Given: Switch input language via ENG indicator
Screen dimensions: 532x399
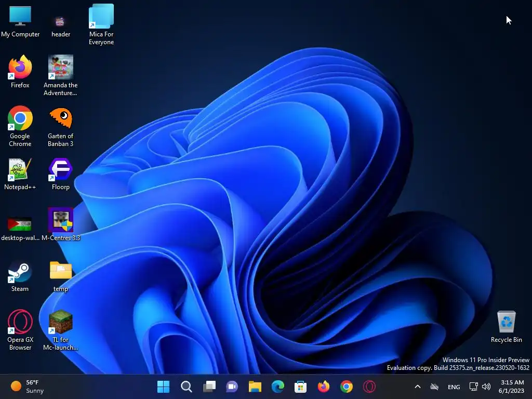Looking at the screenshot, I should (x=454, y=387).
